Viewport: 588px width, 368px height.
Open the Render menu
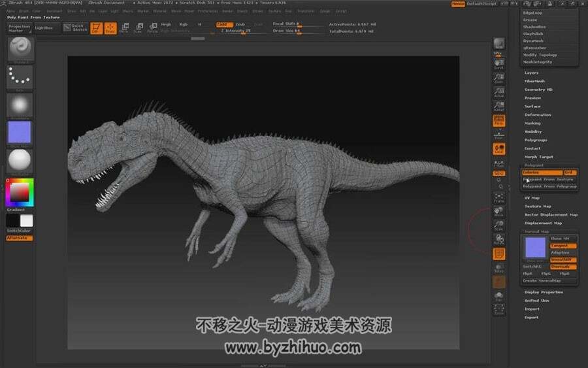227,11
